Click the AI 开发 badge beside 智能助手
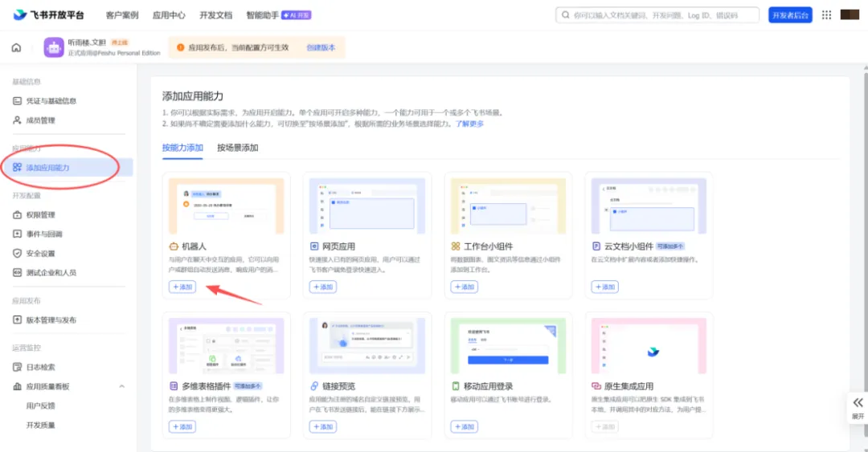Screen dimensions: 868x452 (296, 15)
